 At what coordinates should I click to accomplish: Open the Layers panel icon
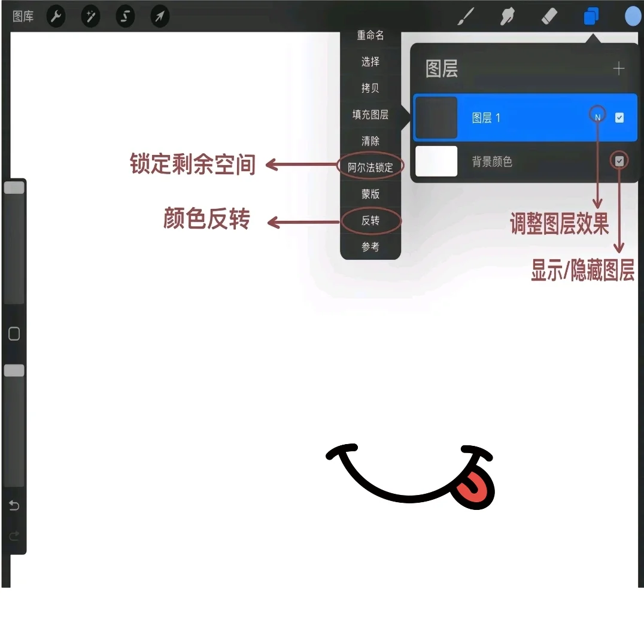click(x=592, y=16)
